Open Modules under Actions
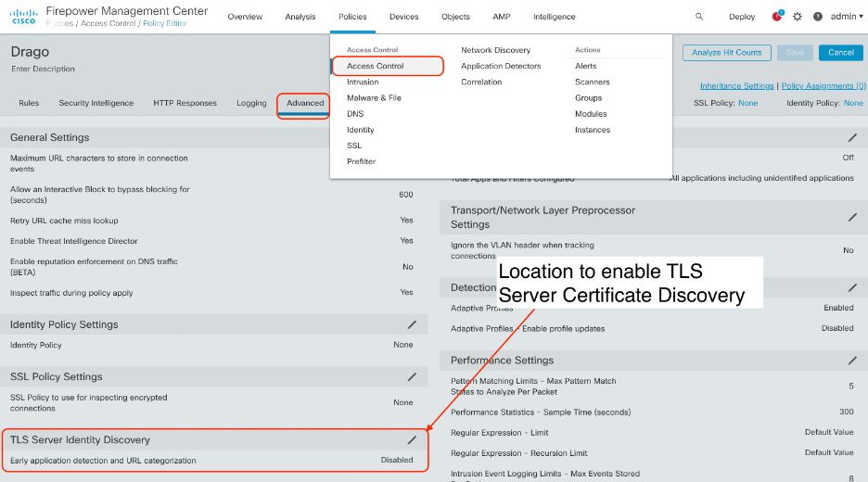Screen dimensions: 868x482 [591, 114]
